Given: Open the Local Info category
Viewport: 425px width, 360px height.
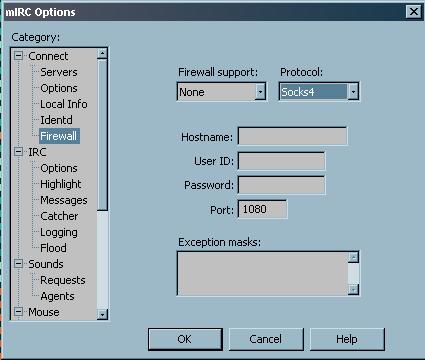Looking at the screenshot, I should point(64,104).
